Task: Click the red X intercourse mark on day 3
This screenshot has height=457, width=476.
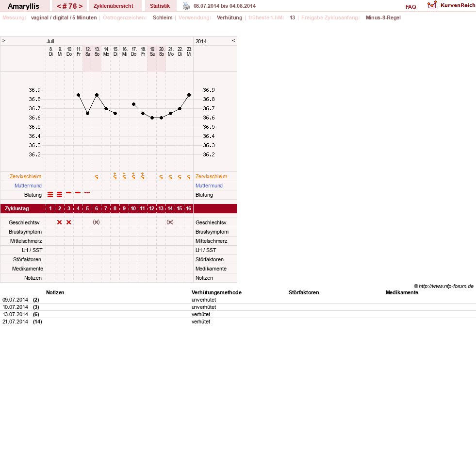Action: click(68, 222)
